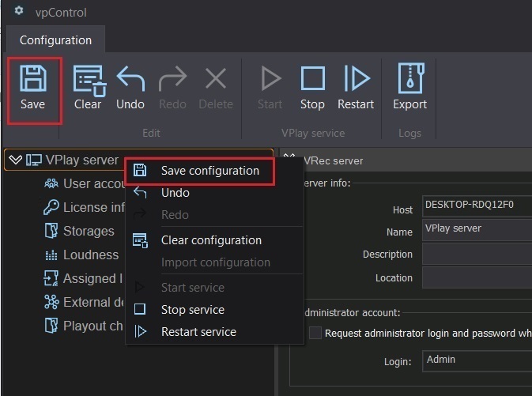Choose Clear configuration in context menu
Image resolution: width=532 pixels, height=396 pixels.
(214, 240)
